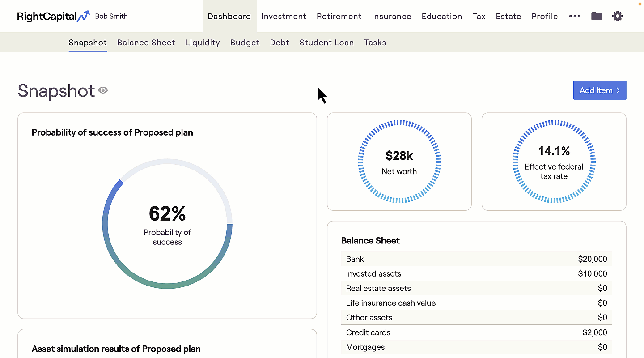Image resolution: width=644 pixels, height=358 pixels.
Task: Click the Other assets row
Action: [x=477, y=317]
